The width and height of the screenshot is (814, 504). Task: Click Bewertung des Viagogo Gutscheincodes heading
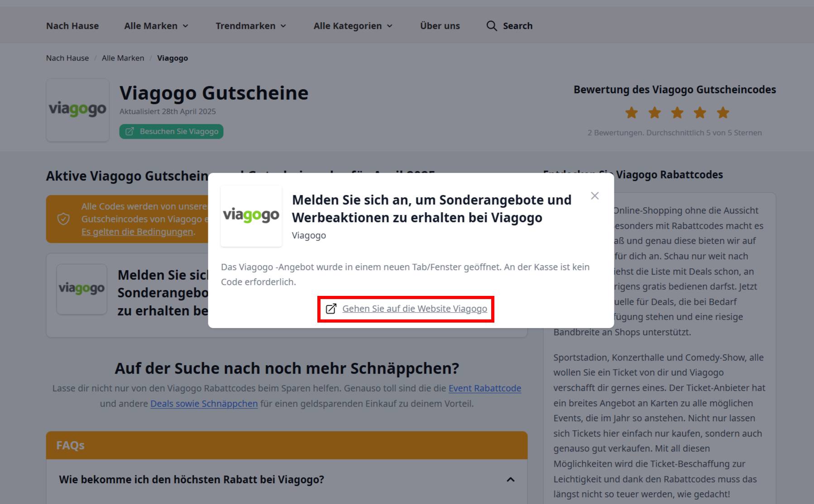click(675, 90)
